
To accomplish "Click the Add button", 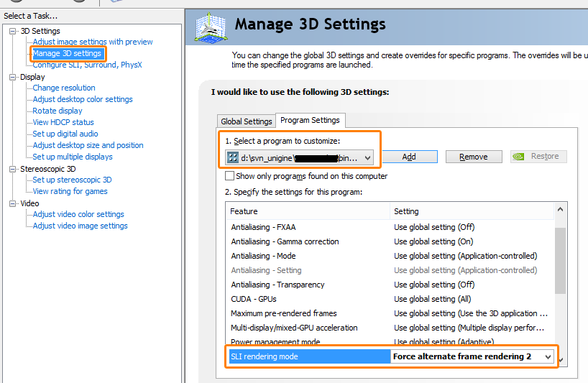I will click(x=408, y=157).
